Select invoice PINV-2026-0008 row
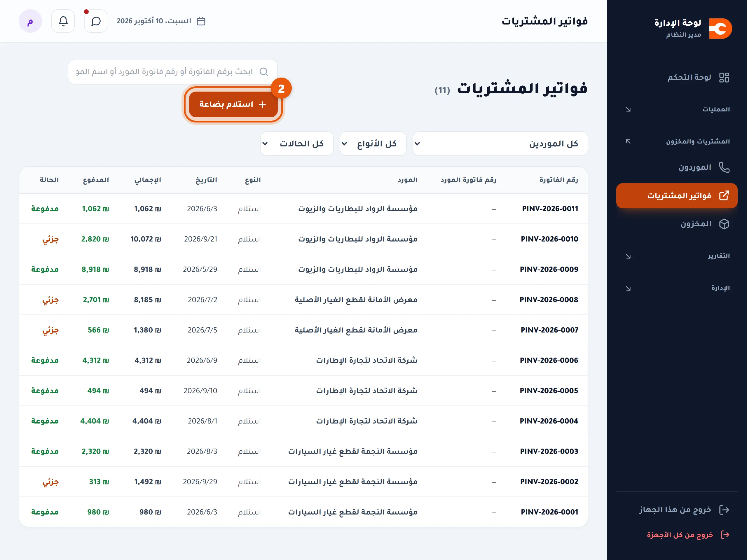This screenshot has height=560, width=747. pos(303,300)
